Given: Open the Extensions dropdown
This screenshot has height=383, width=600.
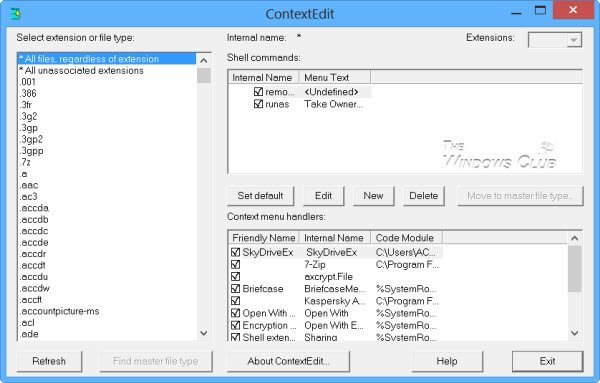Looking at the screenshot, I should pos(573,40).
